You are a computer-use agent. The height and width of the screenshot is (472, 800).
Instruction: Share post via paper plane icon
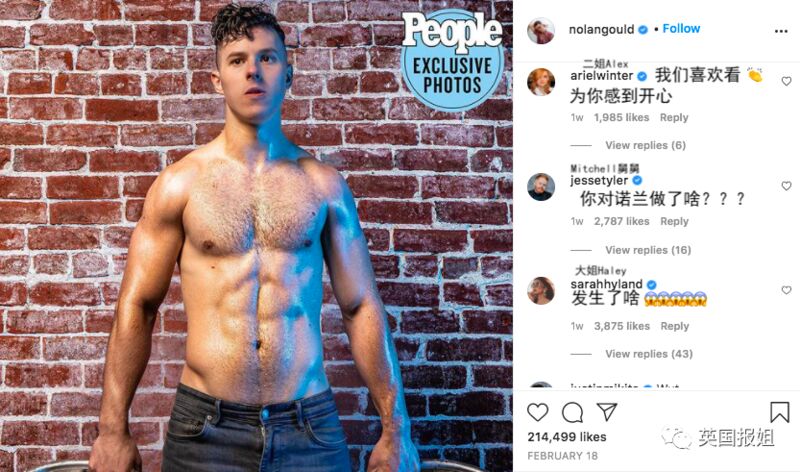click(x=607, y=411)
